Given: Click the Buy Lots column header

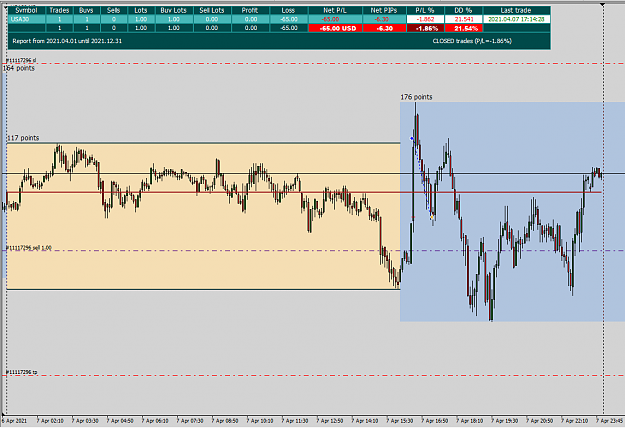Looking at the screenshot, I should tap(174, 10).
